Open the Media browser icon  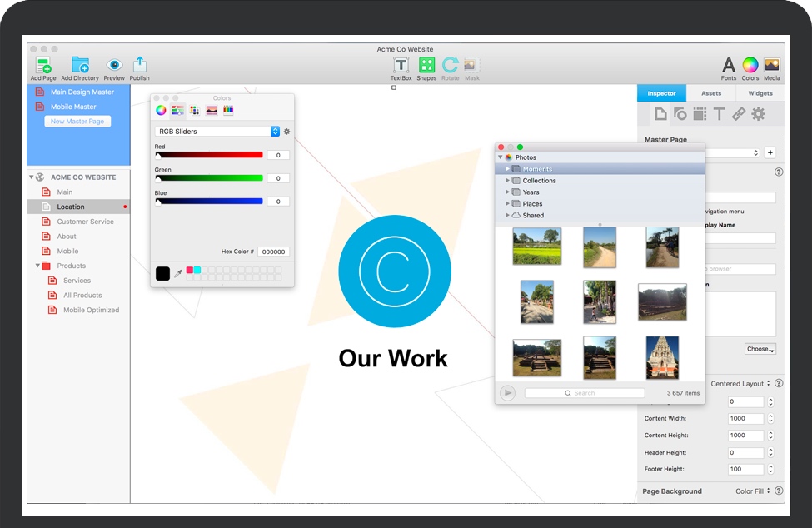point(772,66)
